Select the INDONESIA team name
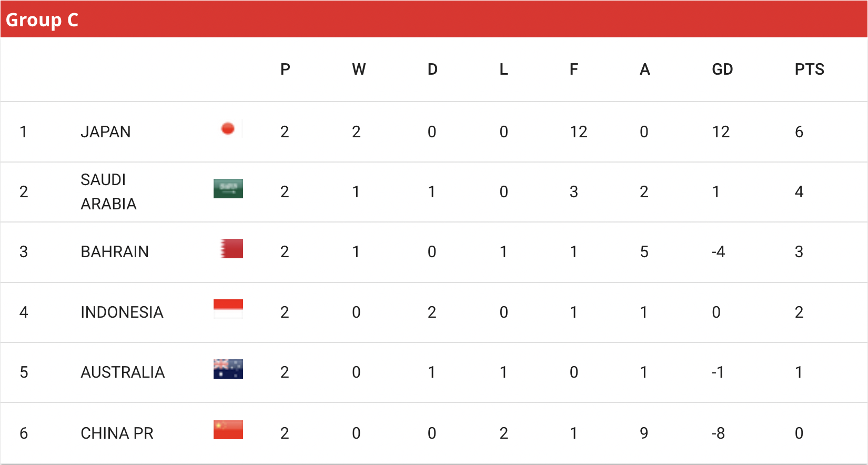The image size is (868, 465). pos(122,312)
